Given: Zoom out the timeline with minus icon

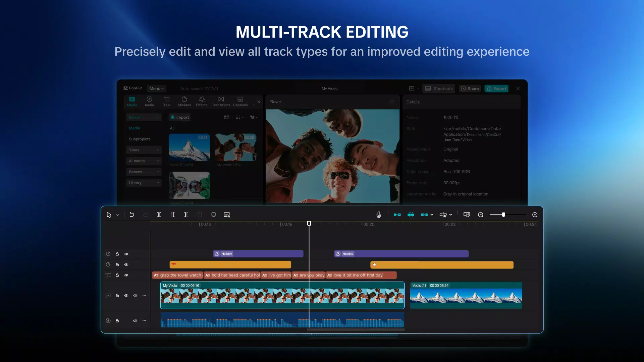Looking at the screenshot, I should [481, 215].
